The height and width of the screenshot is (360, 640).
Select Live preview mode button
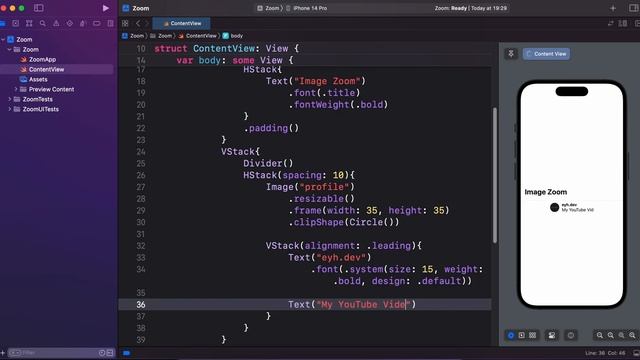(511, 335)
